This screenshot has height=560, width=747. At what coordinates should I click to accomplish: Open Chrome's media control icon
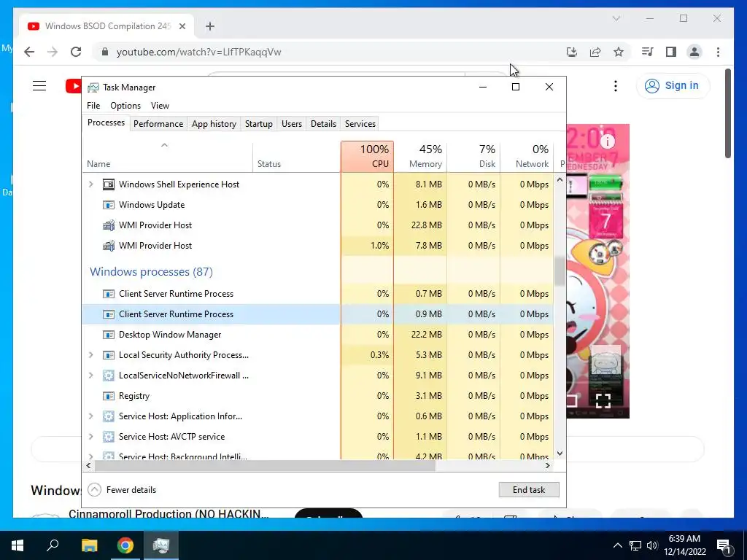[x=647, y=52]
